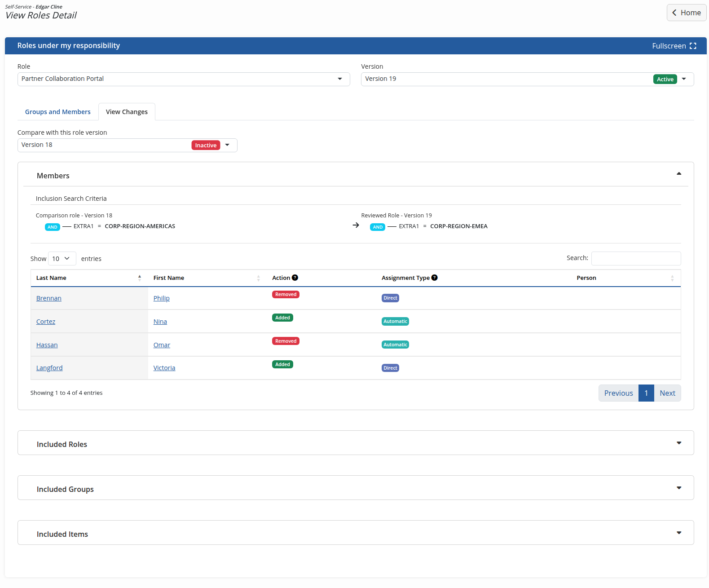Open the Brennan last name link

coord(49,298)
